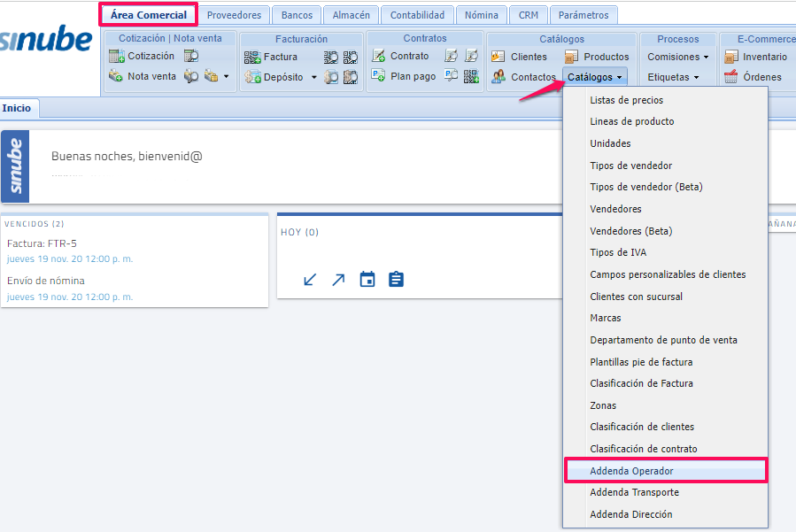Image resolution: width=796 pixels, height=532 pixels.
Task: Click the clipboard icon in Hoy panel
Action: click(x=396, y=280)
